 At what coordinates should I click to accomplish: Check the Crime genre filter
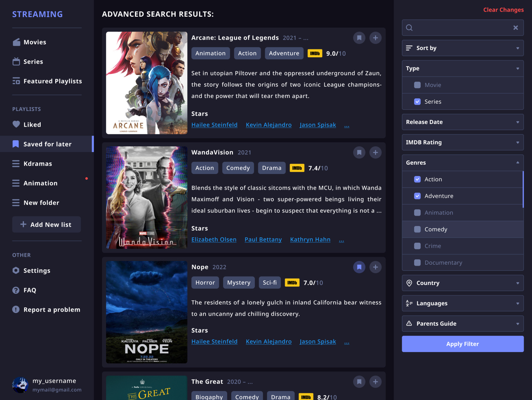[417, 246]
